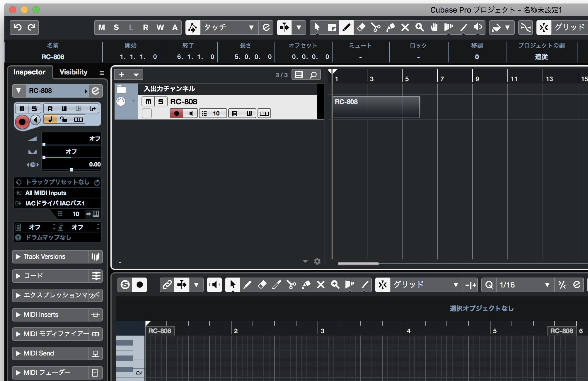Open the 1/16 quantize preset dropdown

click(524, 285)
